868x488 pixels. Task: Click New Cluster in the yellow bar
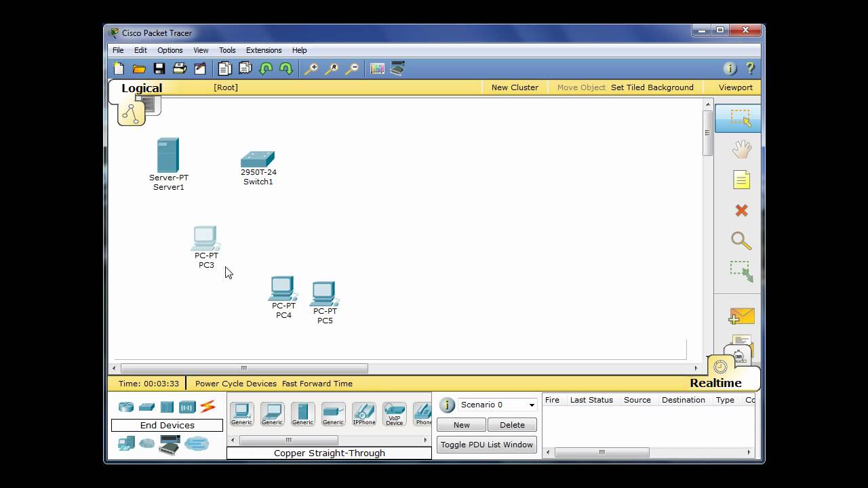[515, 87]
